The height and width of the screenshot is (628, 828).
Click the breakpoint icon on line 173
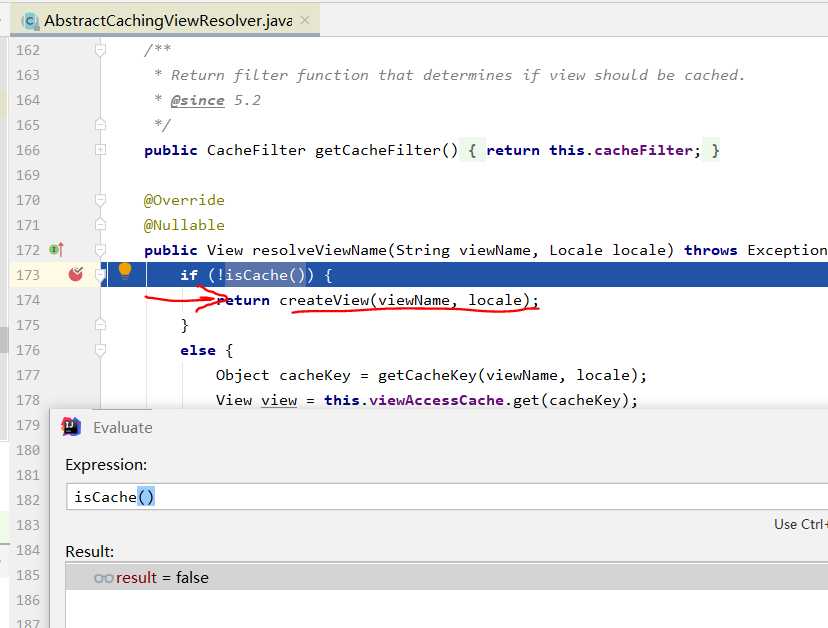click(x=76, y=274)
